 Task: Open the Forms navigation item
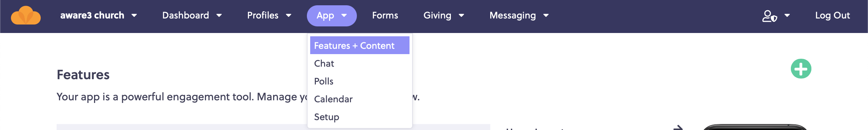click(385, 16)
